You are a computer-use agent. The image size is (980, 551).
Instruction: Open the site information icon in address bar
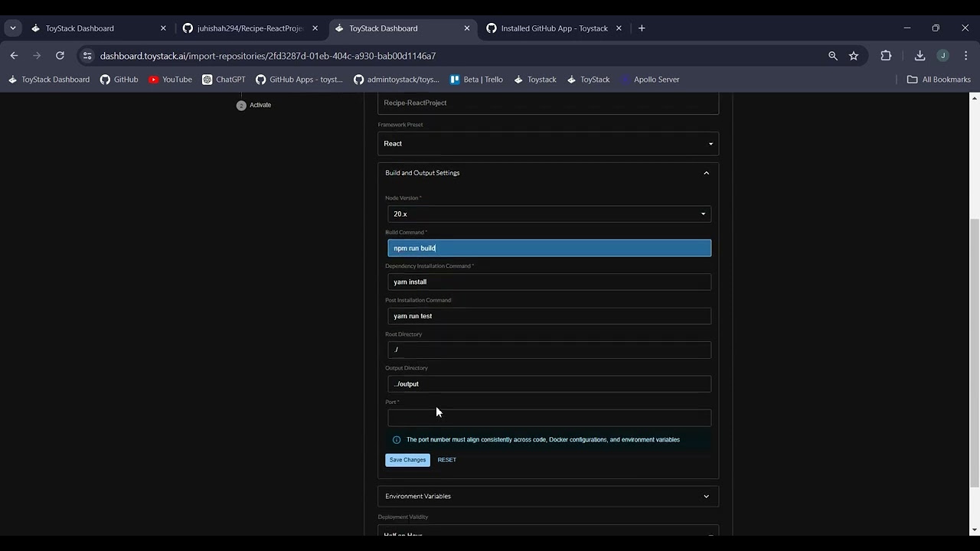87,55
